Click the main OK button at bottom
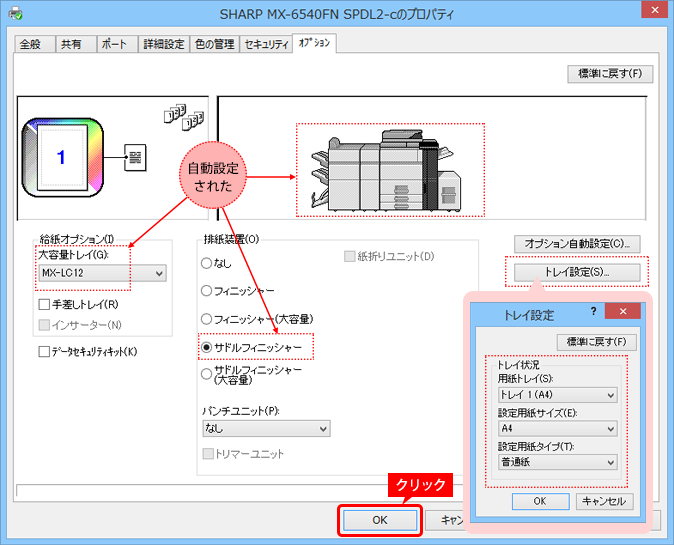 coord(378,520)
